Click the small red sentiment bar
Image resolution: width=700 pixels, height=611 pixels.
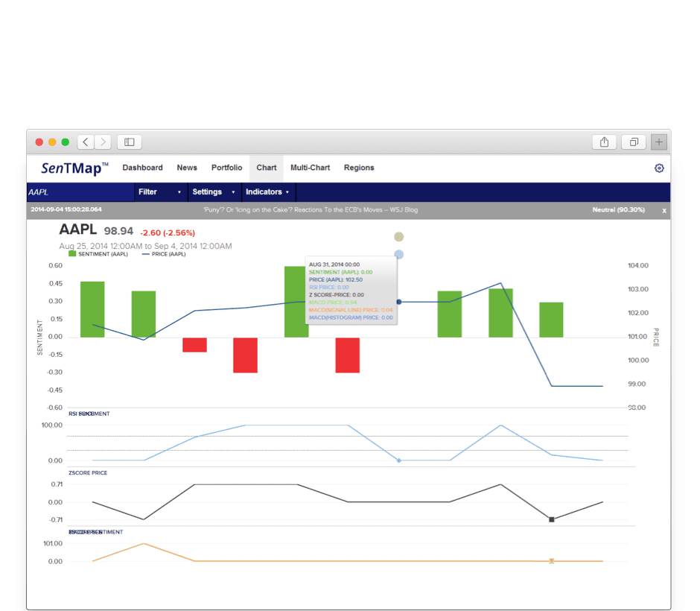pyautogui.click(x=194, y=345)
